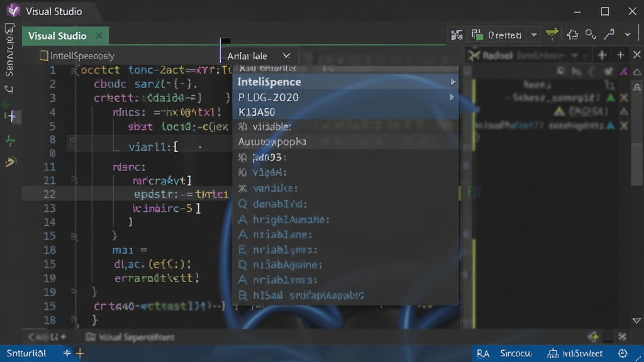Close the Redock side panel
The image size is (644, 362).
(x=636, y=55)
